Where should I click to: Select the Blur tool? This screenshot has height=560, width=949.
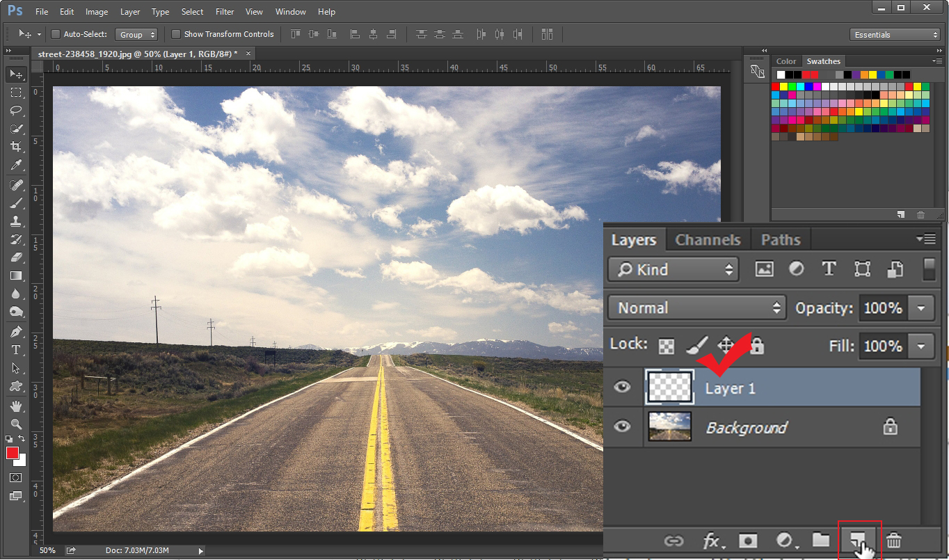pos(16,294)
